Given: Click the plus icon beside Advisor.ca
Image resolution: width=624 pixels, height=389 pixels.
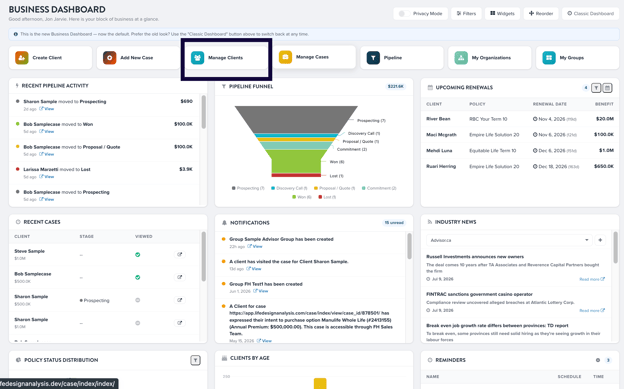Looking at the screenshot, I should [600, 240].
